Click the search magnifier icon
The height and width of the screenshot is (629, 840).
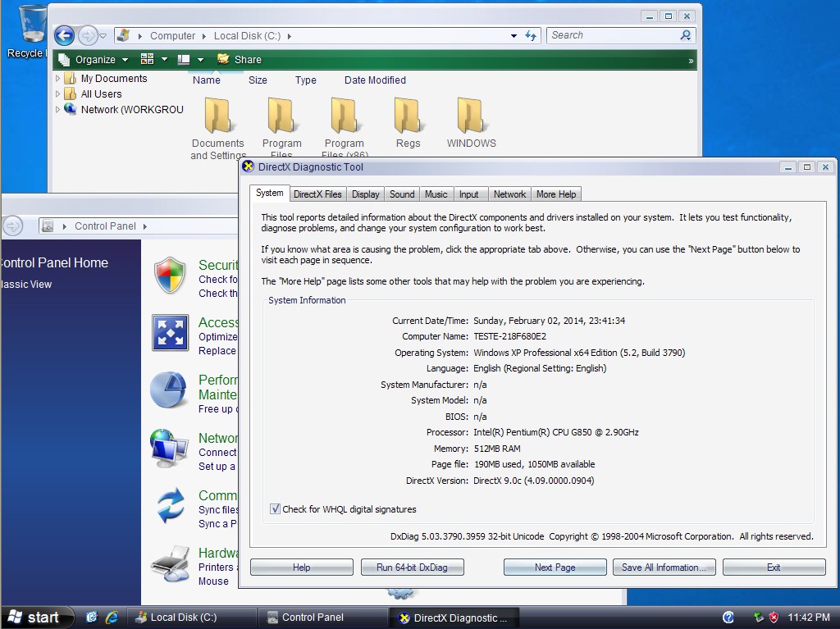pos(686,35)
